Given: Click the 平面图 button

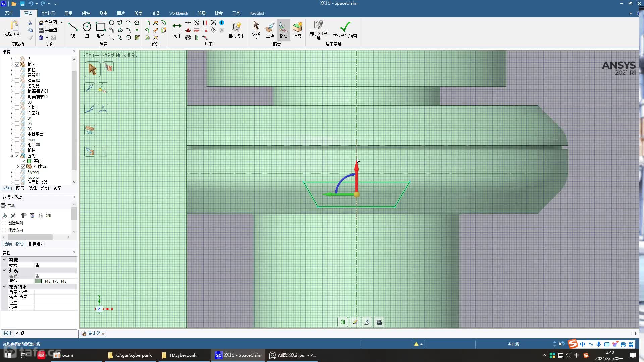Looking at the screenshot, I should (48, 30).
